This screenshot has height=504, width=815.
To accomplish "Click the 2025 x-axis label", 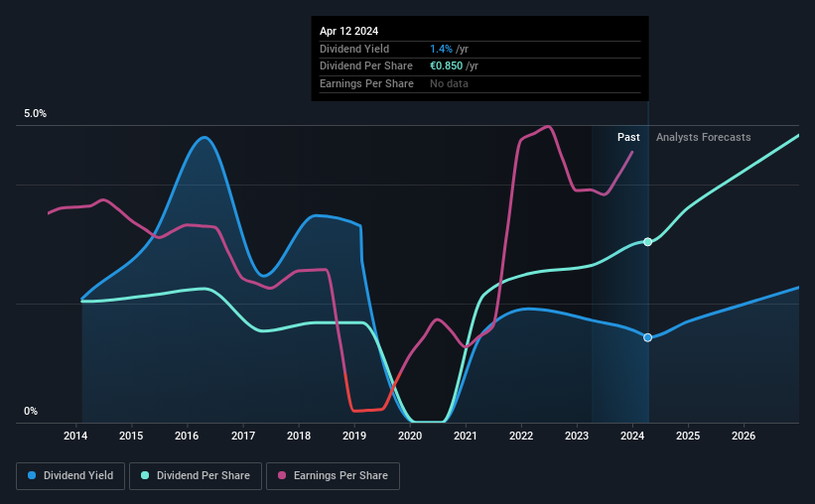I will point(688,436).
